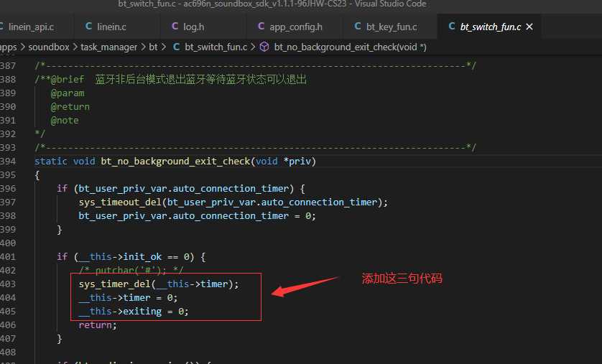Screen dimensions: 602x364
Task: Click the @param comment line
Action: (68, 93)
